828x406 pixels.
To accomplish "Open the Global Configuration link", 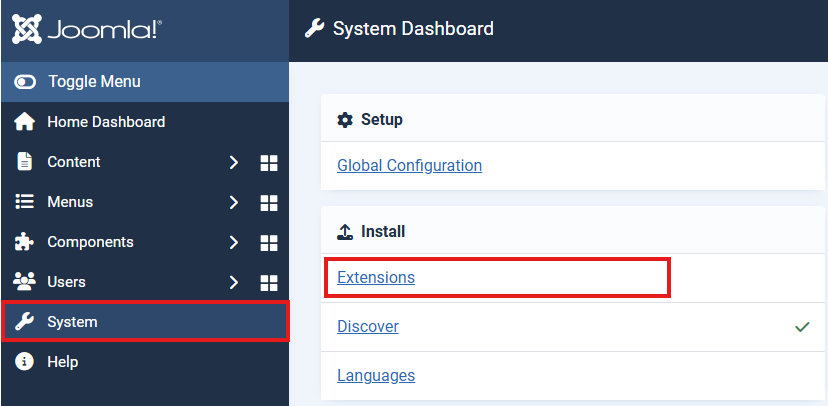I will [409, 166].
